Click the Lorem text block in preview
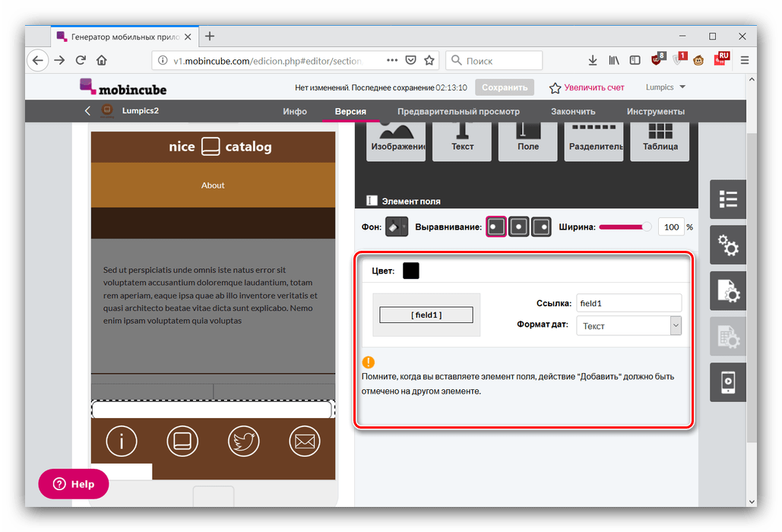This screenshot has width=782, height=532. tap(211, 295)
